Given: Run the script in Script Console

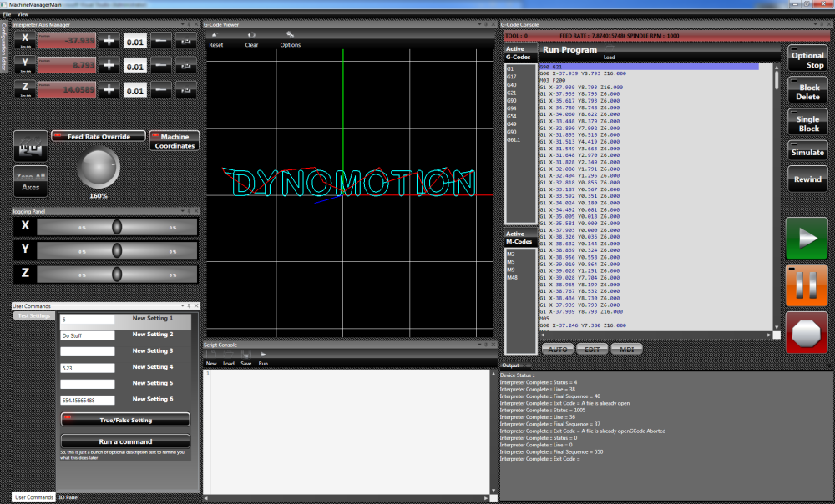Looking at the screenshot, I should tap(263, 359).
